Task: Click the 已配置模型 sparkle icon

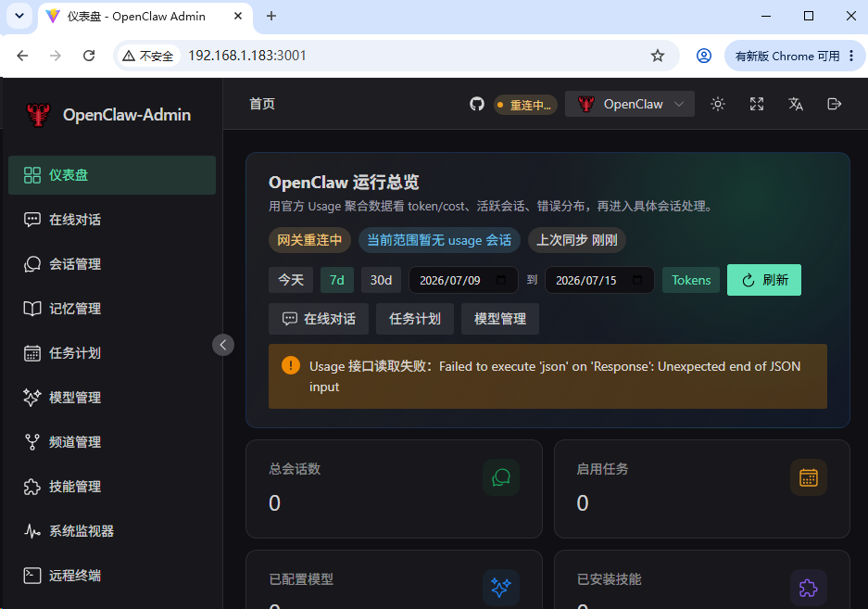Action: coord(501,588)
